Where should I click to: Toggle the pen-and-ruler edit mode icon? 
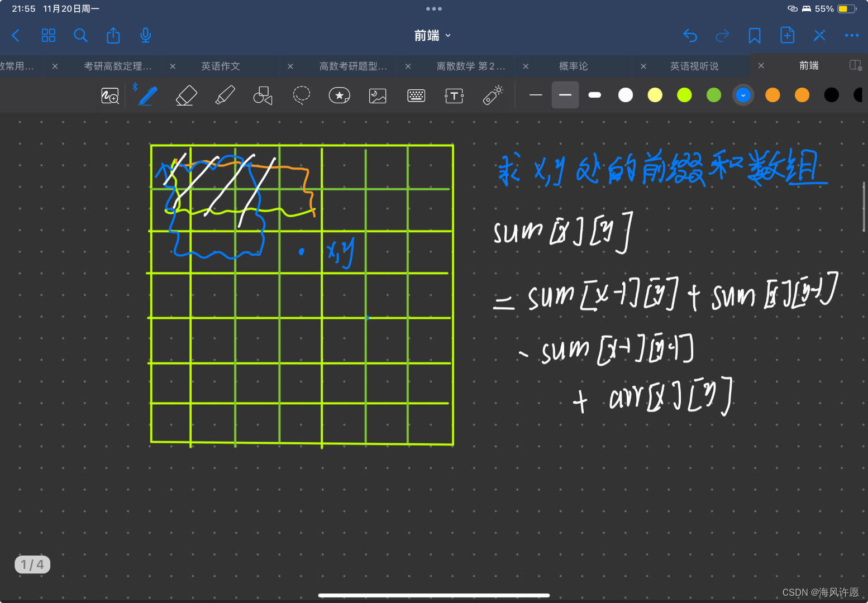819,36
